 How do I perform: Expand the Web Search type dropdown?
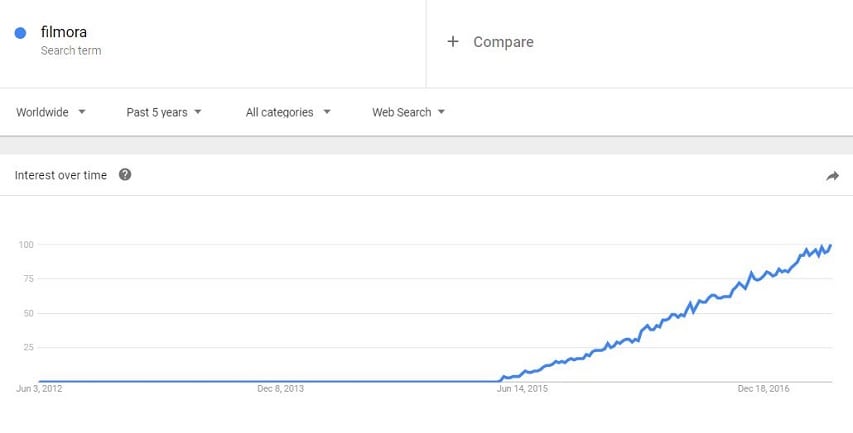click(x=408, y=112)
